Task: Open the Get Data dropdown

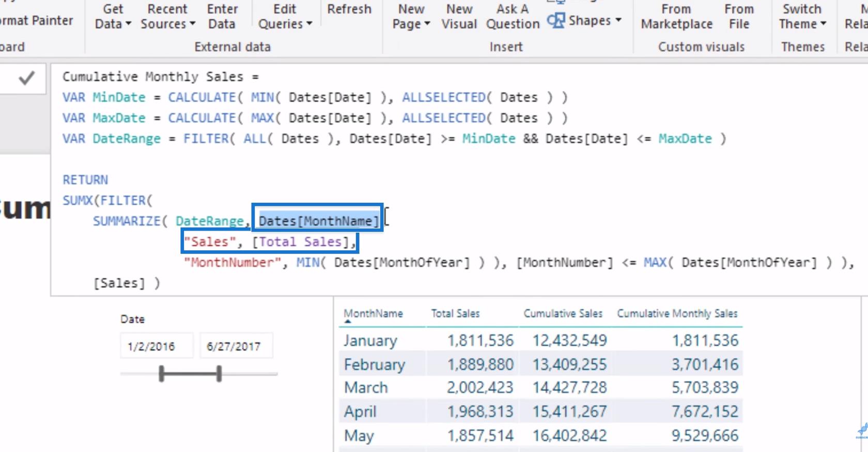Action: [113, 17]
